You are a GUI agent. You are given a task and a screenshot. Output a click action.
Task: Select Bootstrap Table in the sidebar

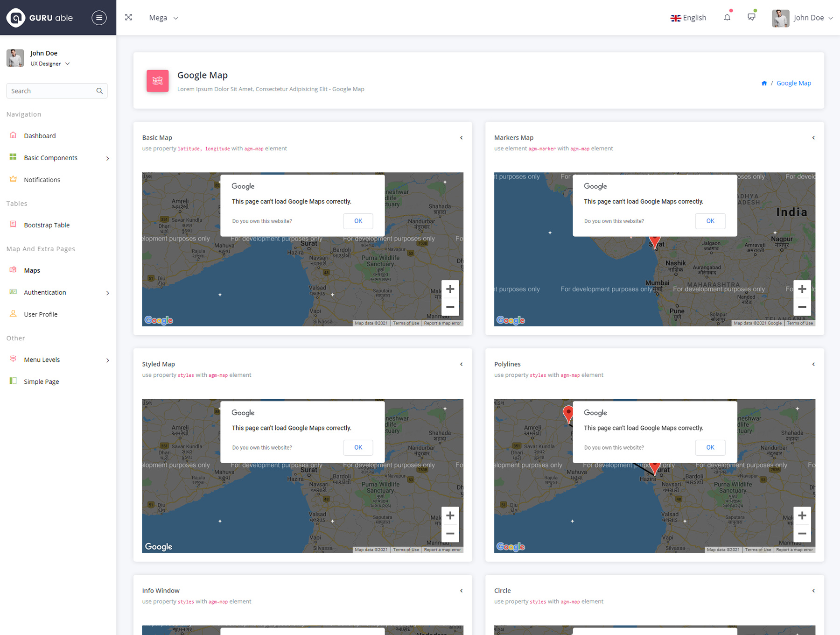(x=47, y=225)
